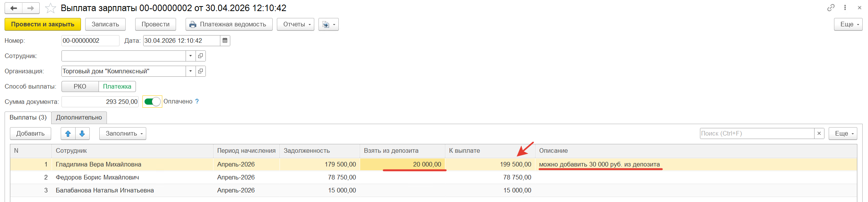Copy link to document via chain icon
Screen dimensions: 868x202
[831, 8]
